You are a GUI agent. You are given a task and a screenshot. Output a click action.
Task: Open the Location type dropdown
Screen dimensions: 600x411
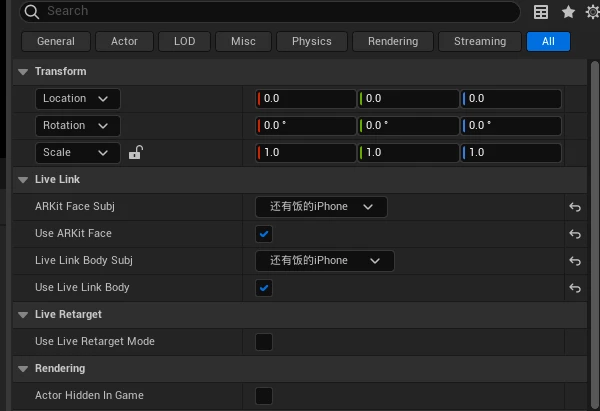[77, 99]
